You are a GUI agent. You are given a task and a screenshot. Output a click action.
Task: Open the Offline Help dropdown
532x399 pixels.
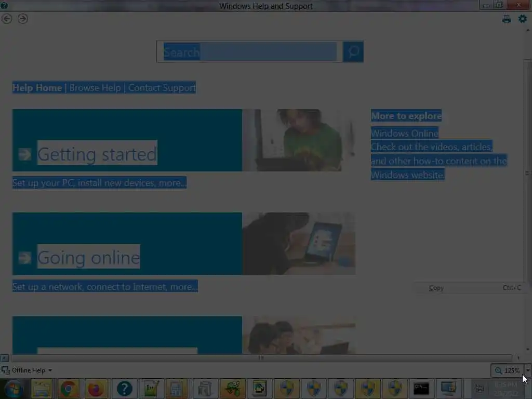tap(32, 370)
